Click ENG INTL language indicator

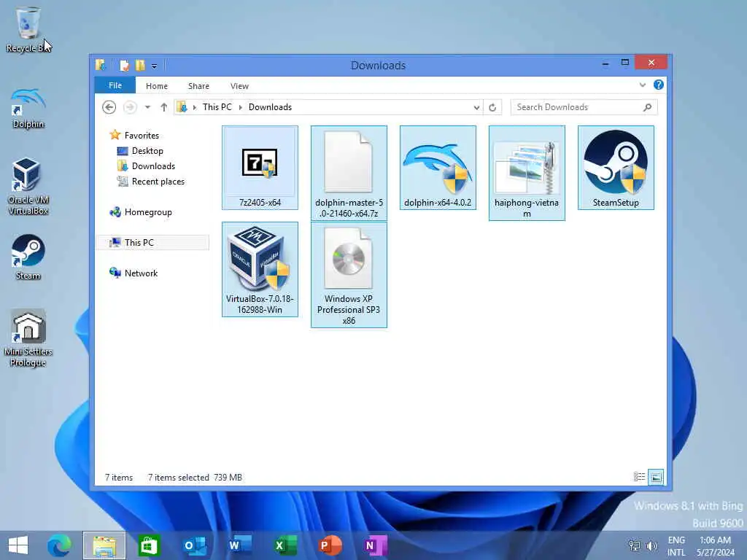point(676,546)
